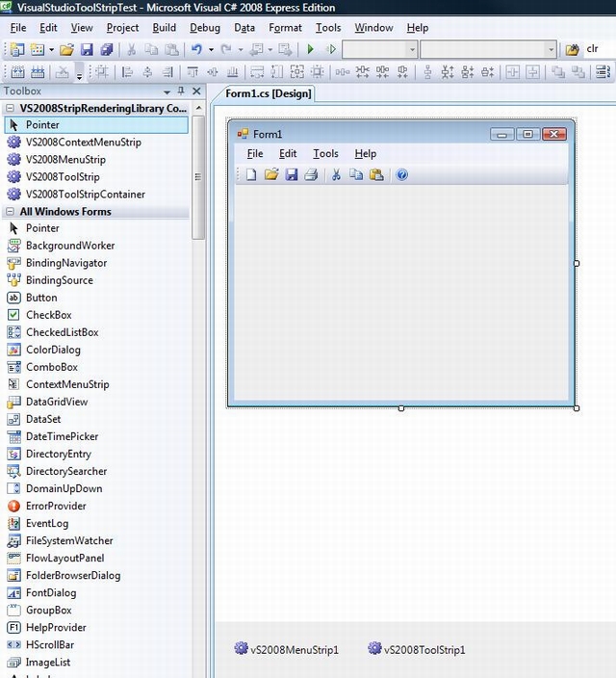Click the blue Help icon on Form1 toolstrip
The height and width of the screenshot is (678, 616).
(402, 174)
